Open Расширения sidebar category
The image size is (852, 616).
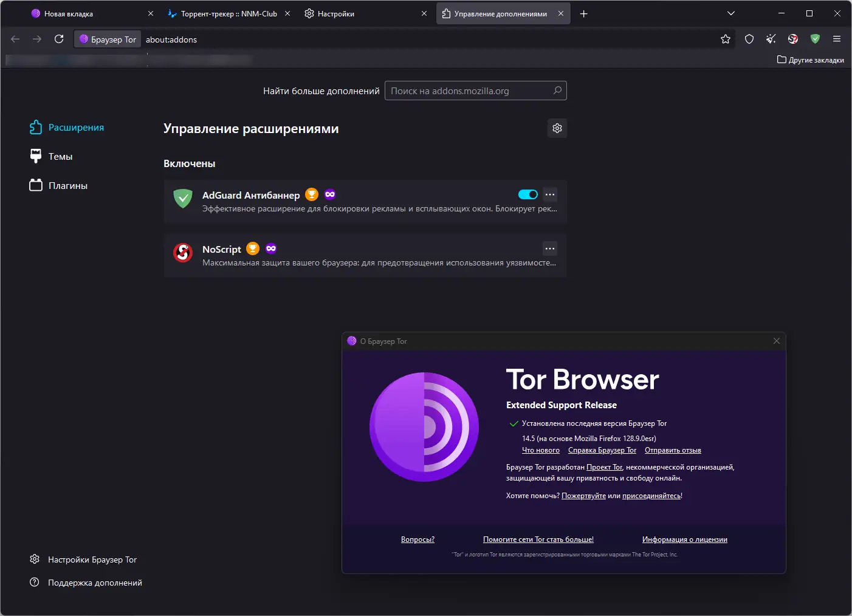[67, 127]
